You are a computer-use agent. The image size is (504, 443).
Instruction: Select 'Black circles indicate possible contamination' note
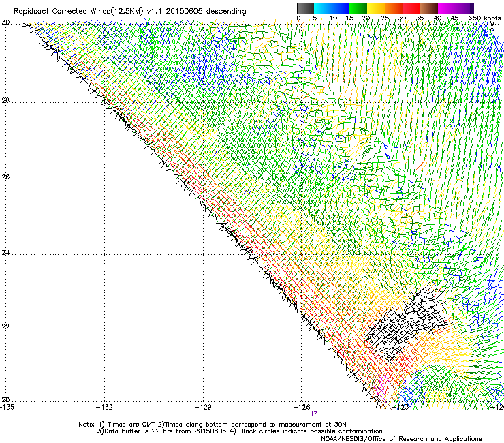pos(305,431)
